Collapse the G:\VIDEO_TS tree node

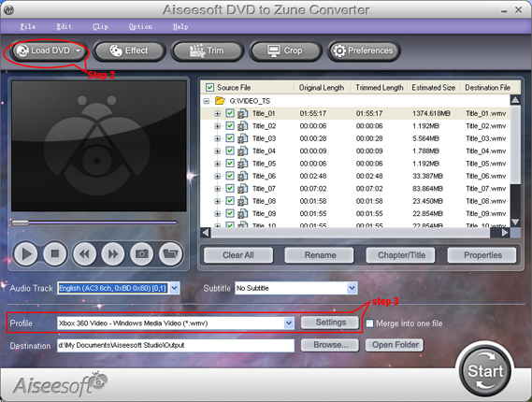click(x=207, y=101)
